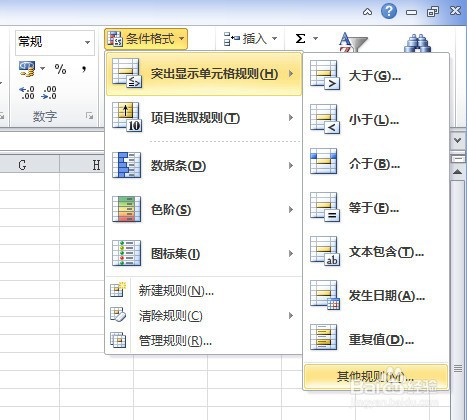The height and width of the screenshot is (420, 467).
Task: Expand the AutoSum dropdown arrow
Action: [x=315, y=39]
